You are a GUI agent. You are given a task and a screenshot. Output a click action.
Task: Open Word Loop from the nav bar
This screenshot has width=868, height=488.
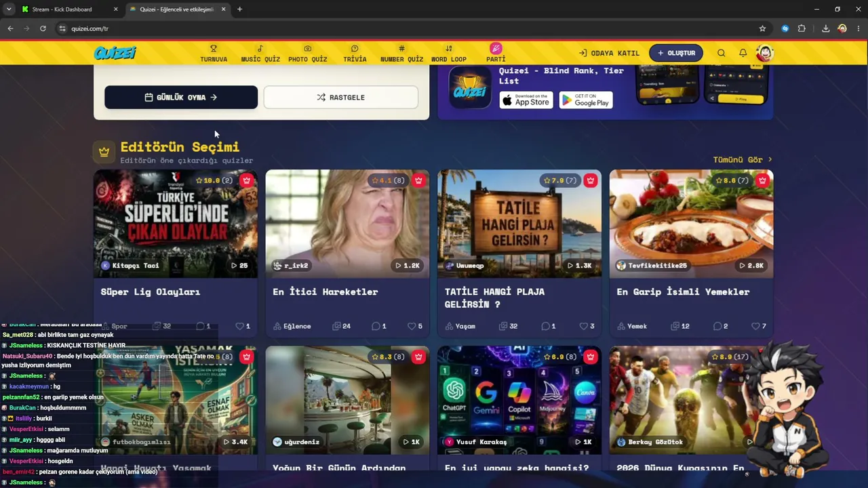click(x=449, y=54)
